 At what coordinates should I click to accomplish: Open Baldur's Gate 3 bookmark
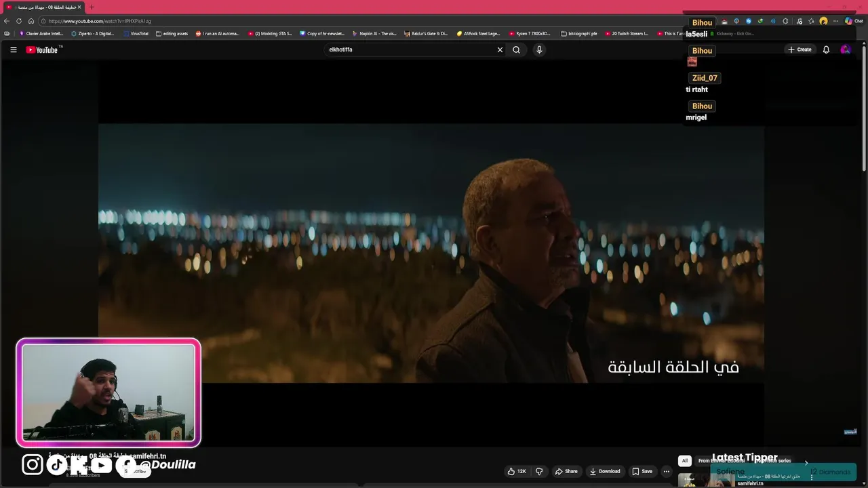tap(427, 33)
